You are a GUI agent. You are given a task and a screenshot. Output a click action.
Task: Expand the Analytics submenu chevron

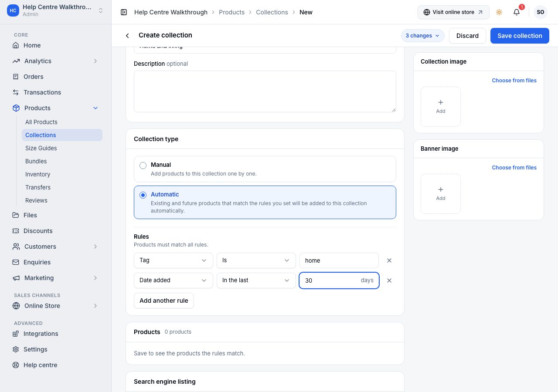click(x=95, y=61)
